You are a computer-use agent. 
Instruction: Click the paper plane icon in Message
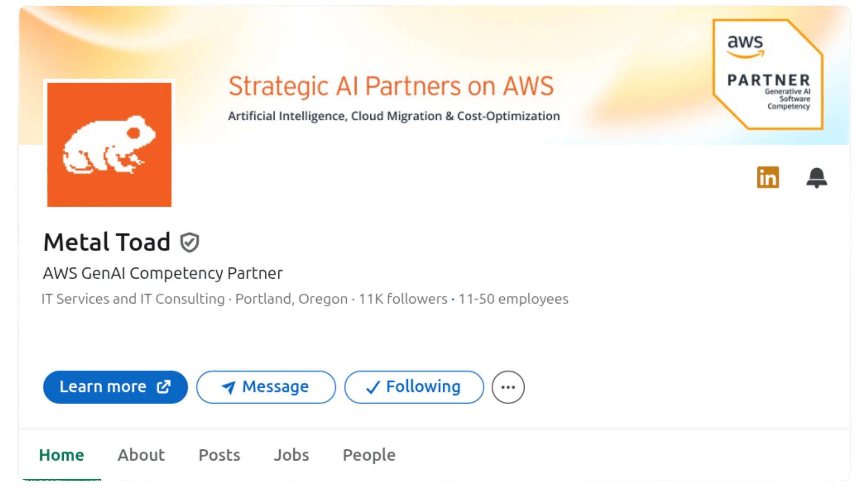228,387
